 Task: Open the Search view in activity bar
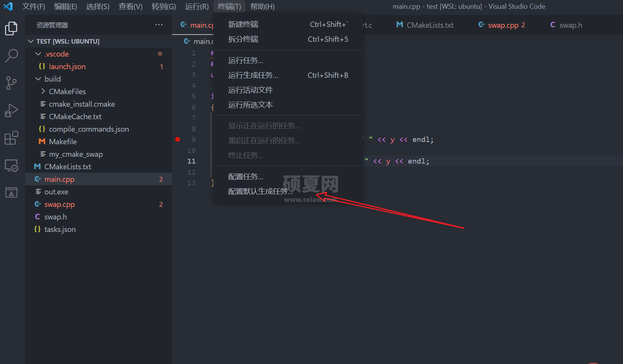click(11, 56)
